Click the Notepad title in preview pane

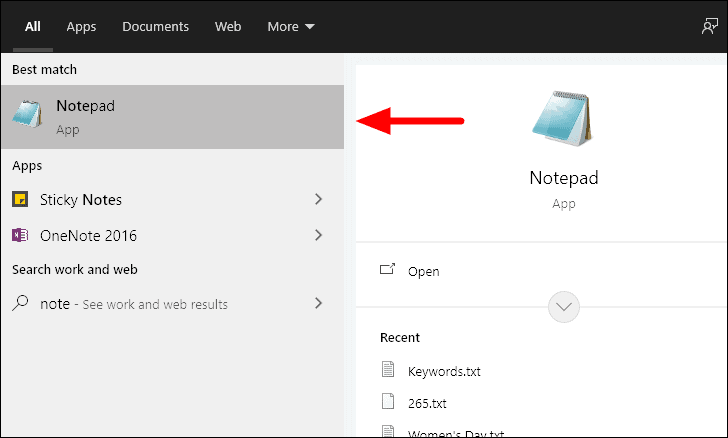pos(564,178)
